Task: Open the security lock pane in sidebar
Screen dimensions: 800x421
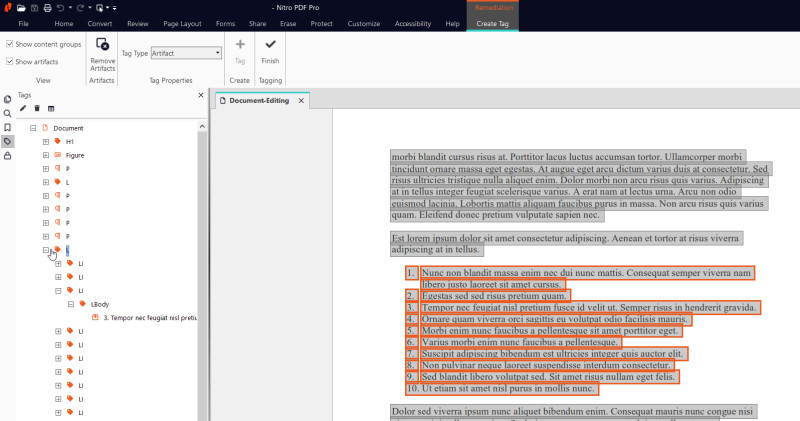Action: [x=8, y=156]
